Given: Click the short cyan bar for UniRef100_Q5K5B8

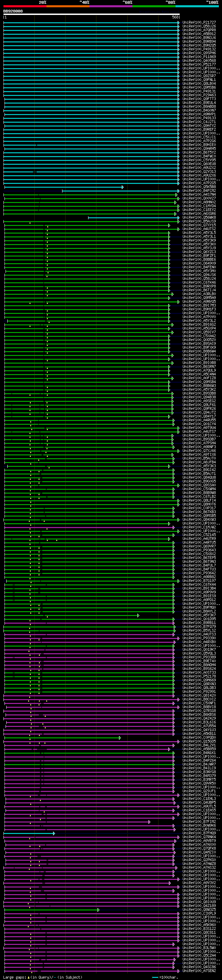Looking at the screenshot, I should click(64, 187).
